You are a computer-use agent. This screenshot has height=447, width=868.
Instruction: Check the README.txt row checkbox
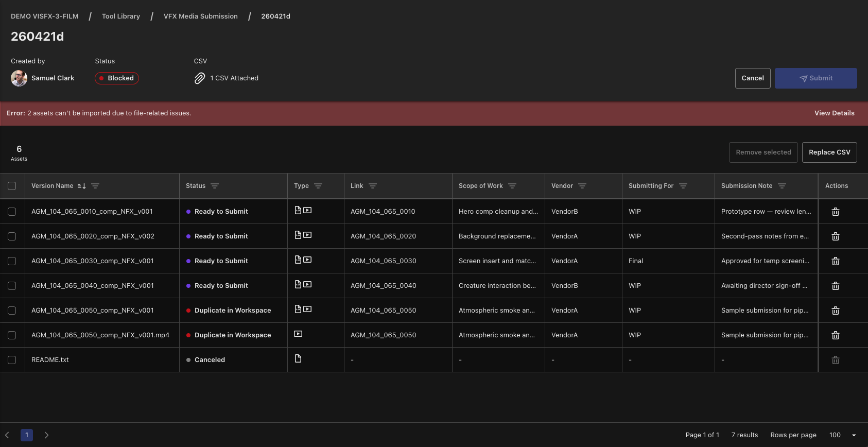12,360
